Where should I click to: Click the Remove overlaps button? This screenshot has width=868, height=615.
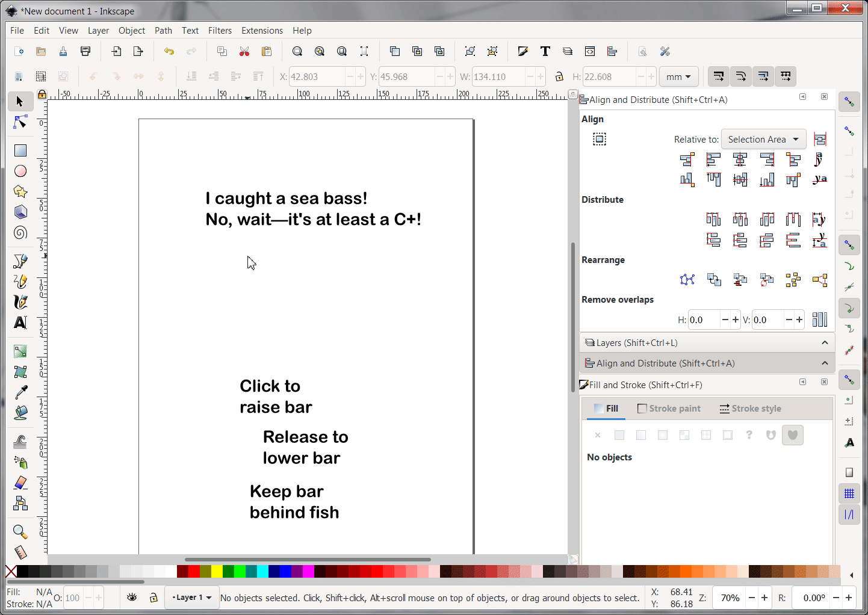819,320
